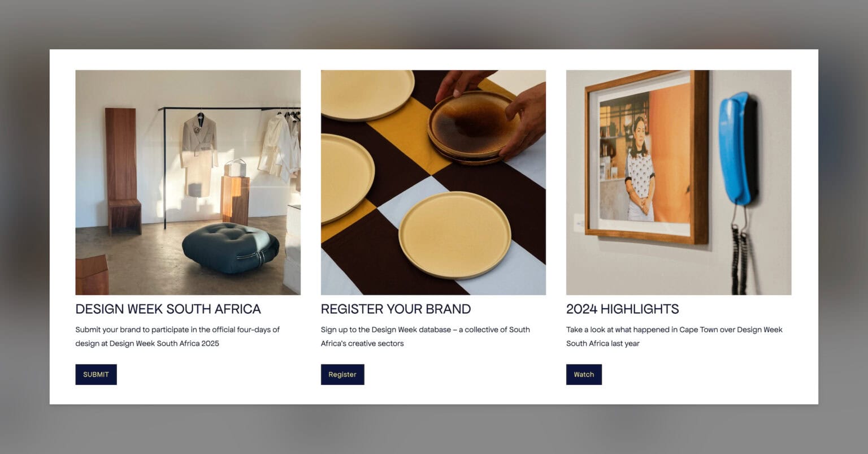Click the 'Take a look at what happened' text
868x454 pixels.
674,336
